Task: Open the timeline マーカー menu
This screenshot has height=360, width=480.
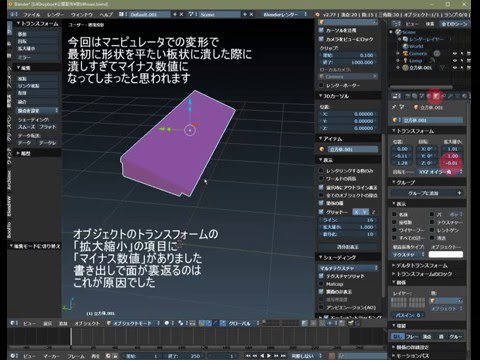Action: [52, 356]
